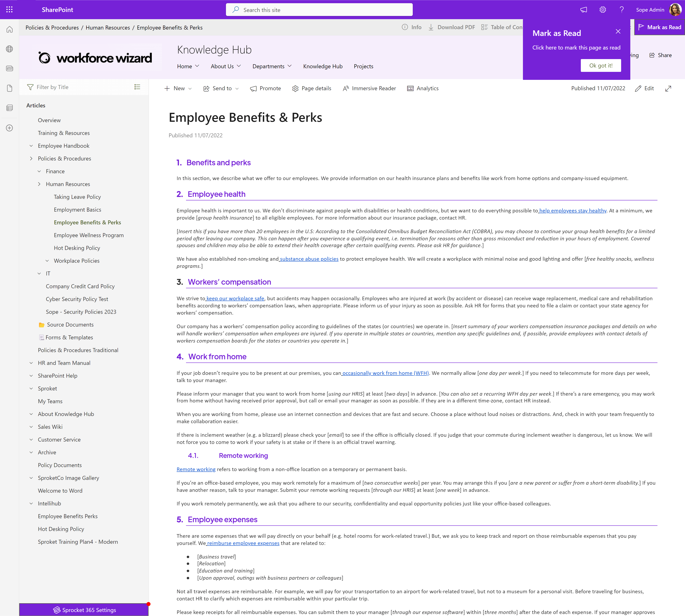Edit the page with pencil icon
685x616 pixels.
(644, 88)
